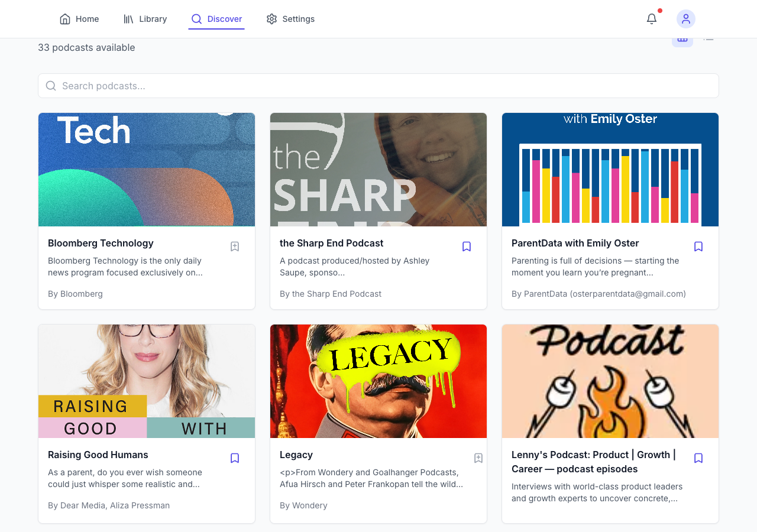Open the Home navigation item
This screenshot has height=532, width=757.
(79, 18)
